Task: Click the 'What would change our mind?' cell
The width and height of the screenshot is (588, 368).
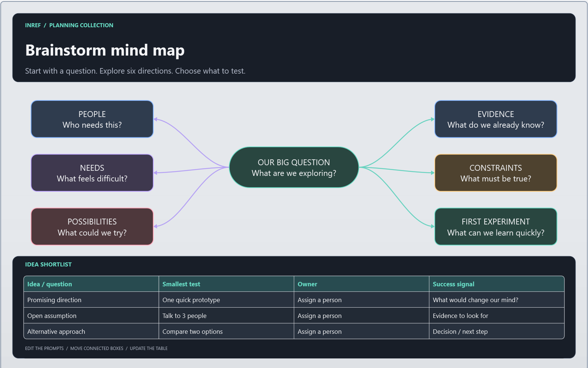Action: pos(496,300)
